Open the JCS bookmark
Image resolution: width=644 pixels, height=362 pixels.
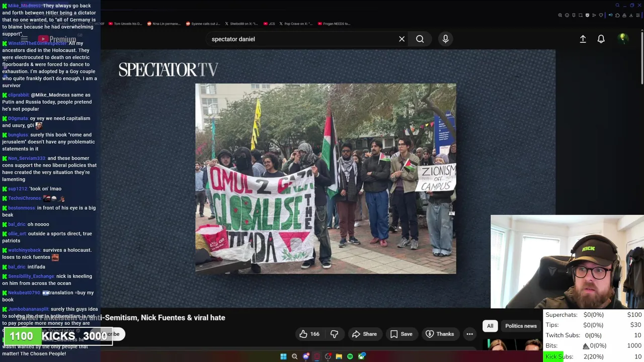click(269, 24)
